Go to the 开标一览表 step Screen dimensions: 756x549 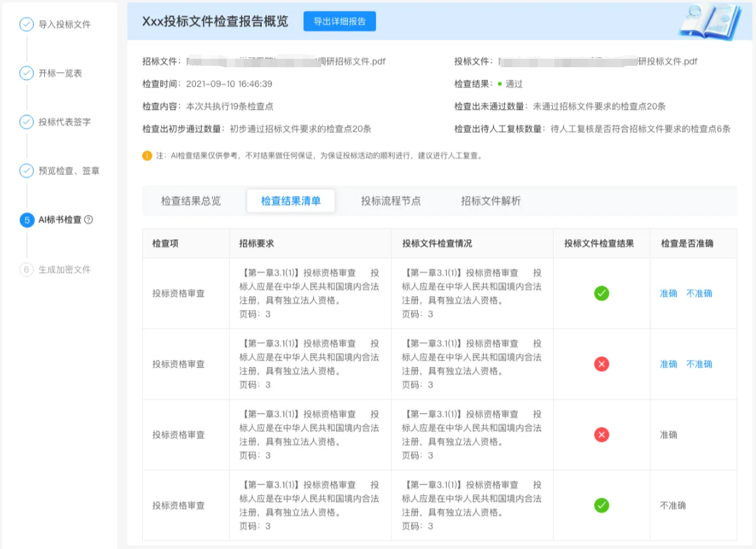point(60,73)
